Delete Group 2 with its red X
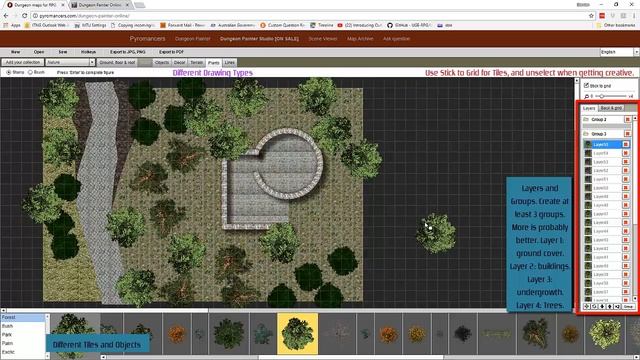This screenshot has height=360, width=640. coord(627,120)
